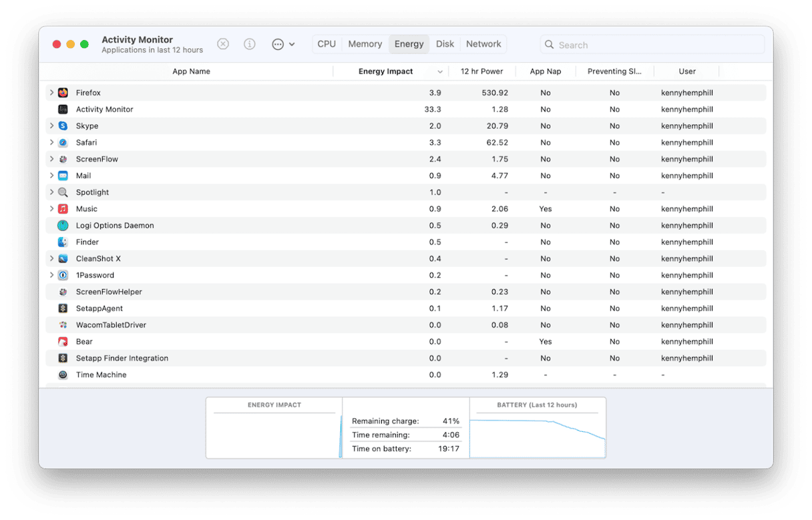Click the Time Machine icon
Viewport: 812px width, 520px height.
63,375
